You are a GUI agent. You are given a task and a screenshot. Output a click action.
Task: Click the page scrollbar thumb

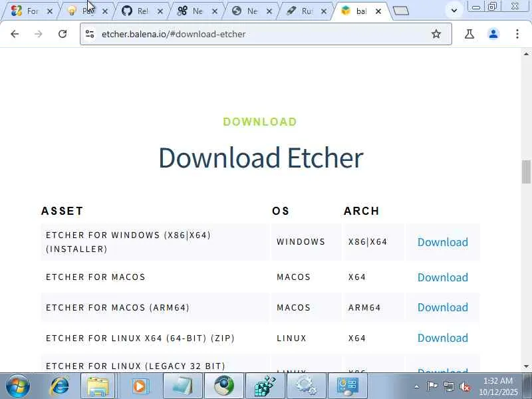(526, 172)
